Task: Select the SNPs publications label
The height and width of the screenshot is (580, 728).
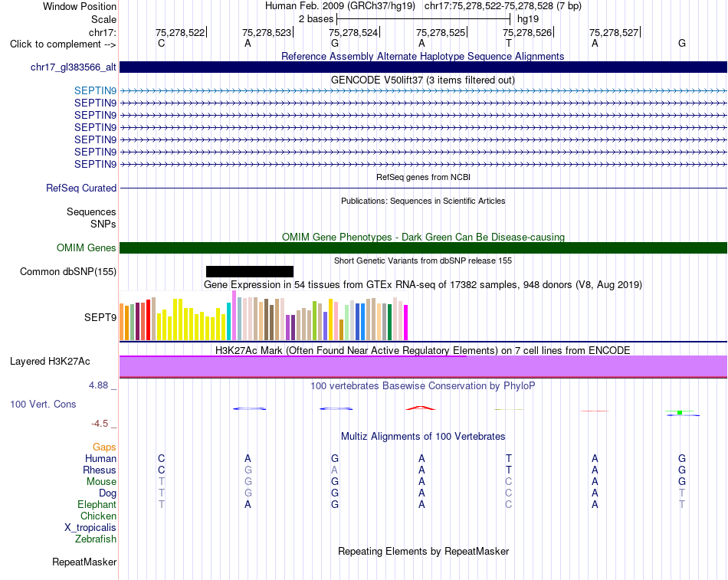Action: 103,224
